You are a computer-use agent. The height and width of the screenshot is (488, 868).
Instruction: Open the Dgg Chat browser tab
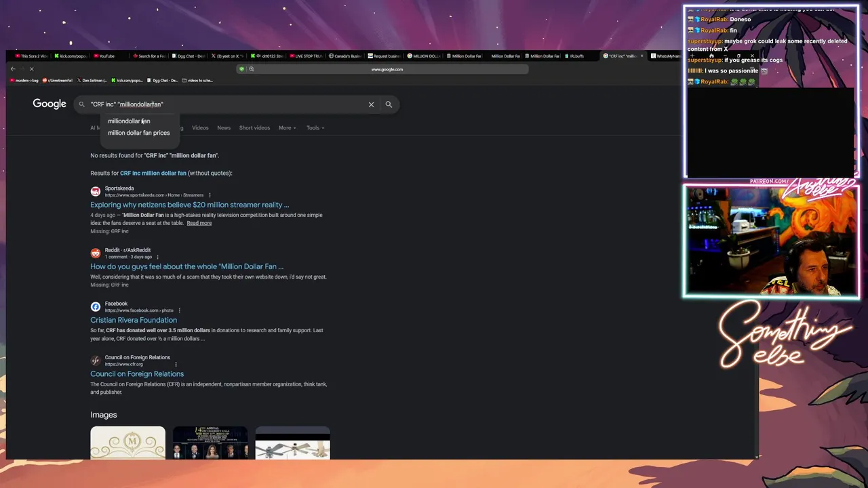click(188, 56)
